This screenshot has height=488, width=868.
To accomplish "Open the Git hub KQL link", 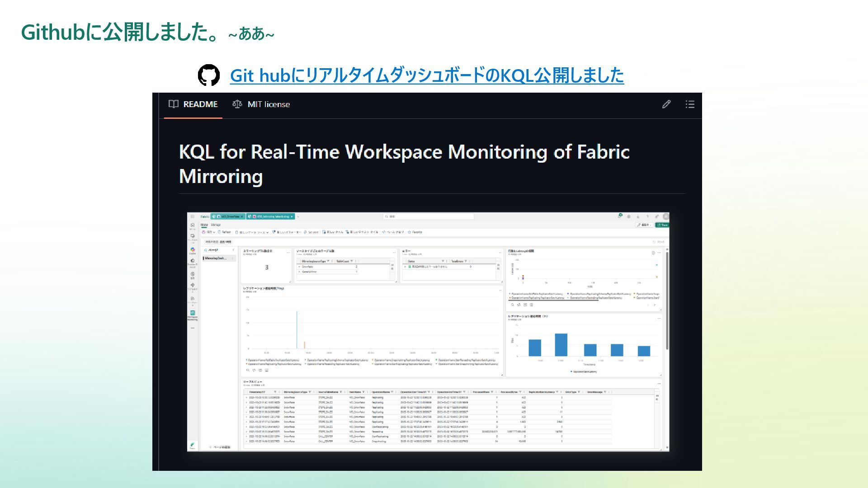I will 426,75.
